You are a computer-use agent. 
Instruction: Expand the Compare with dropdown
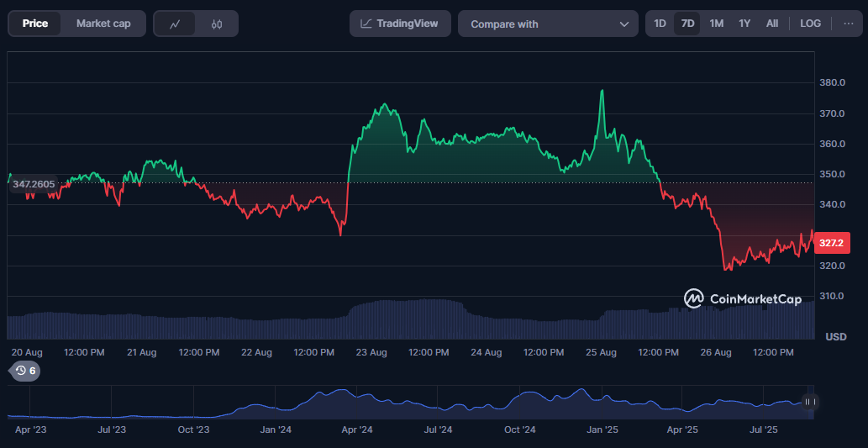click(x=546, y=24)
